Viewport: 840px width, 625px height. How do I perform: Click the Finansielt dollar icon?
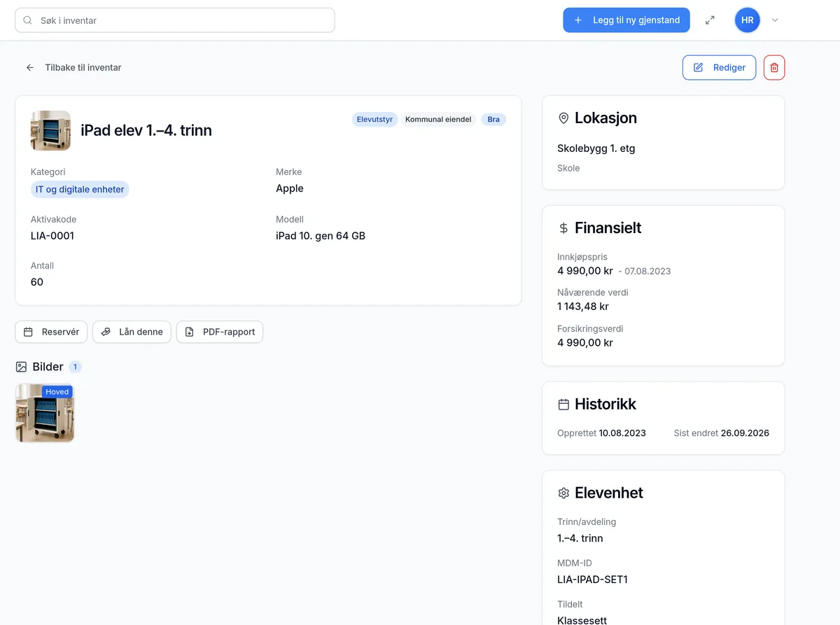563,228
